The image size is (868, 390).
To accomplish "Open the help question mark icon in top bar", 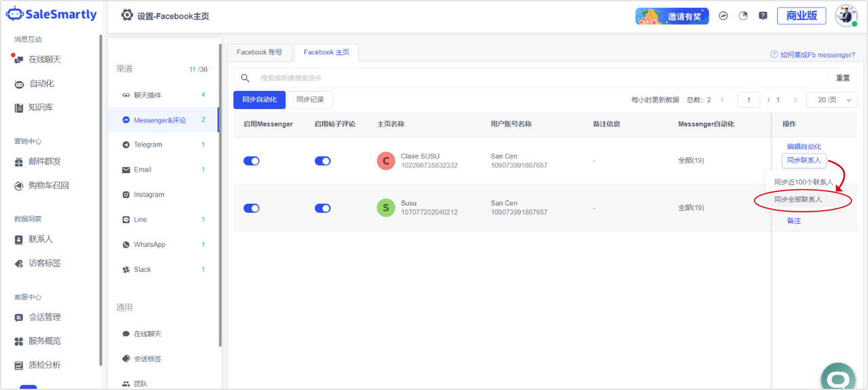I will coord(763,16).
